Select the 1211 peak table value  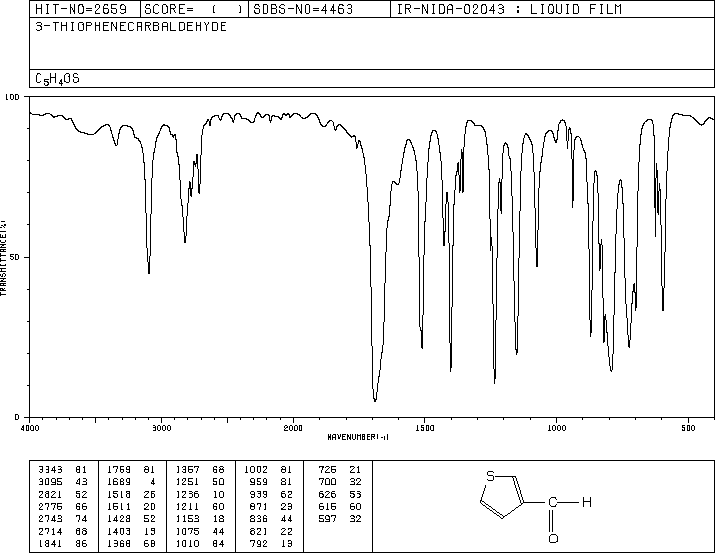187,506
